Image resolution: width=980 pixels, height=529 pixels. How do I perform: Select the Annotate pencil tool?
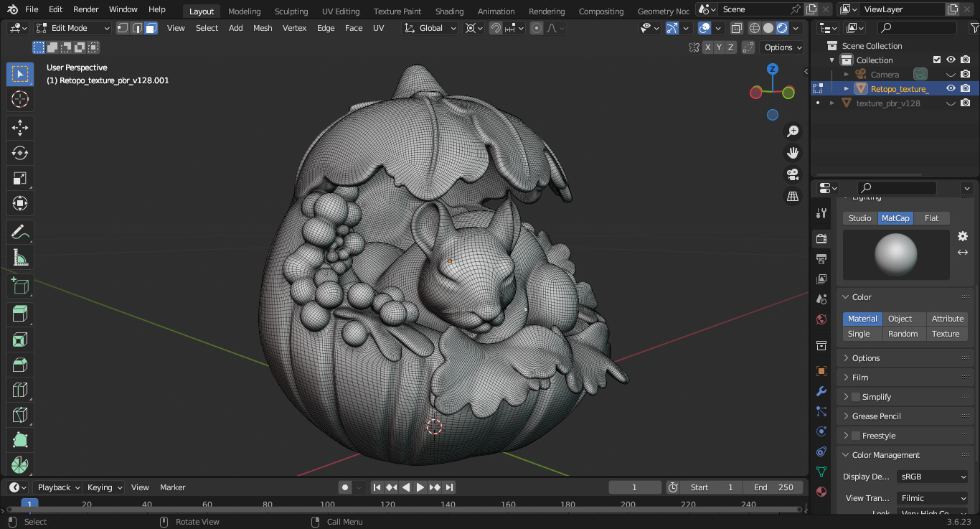(20, 232)
